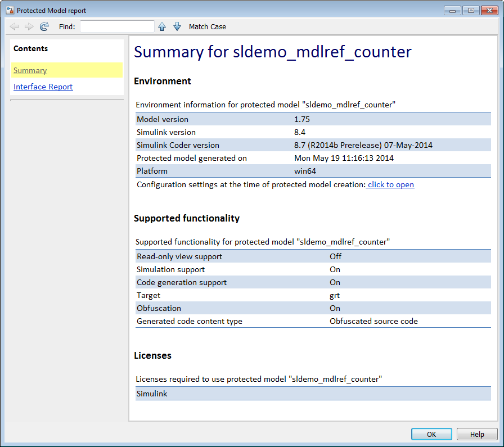Select Simulink Coder version value text
Image resolution: width=504 pixels, height=447 pixels.
point(363,145)
